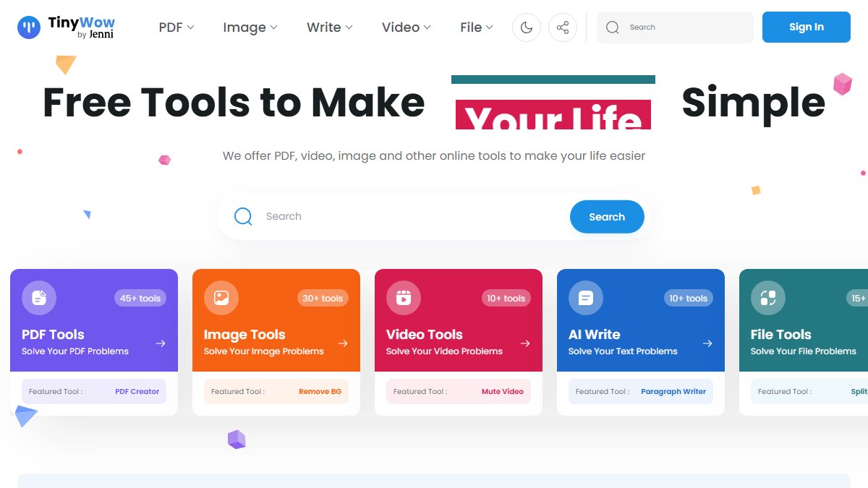Click the Video Tools card play icon
The image size is (868, 488).
(x=404, y=298)
